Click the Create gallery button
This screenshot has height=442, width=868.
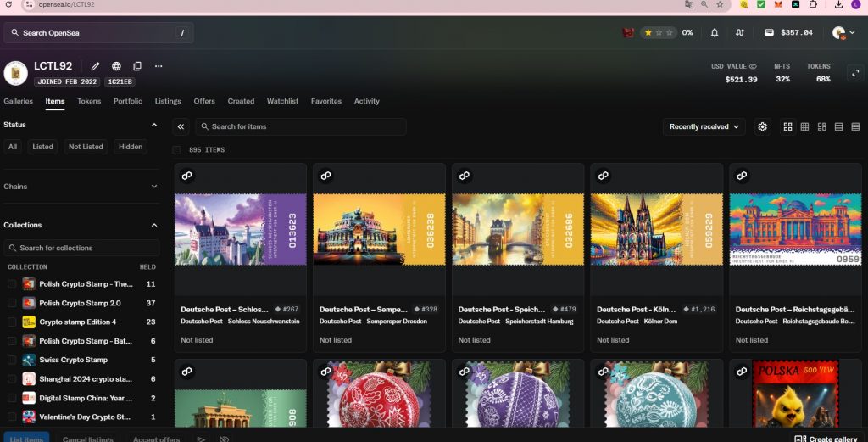coord(826,438)
